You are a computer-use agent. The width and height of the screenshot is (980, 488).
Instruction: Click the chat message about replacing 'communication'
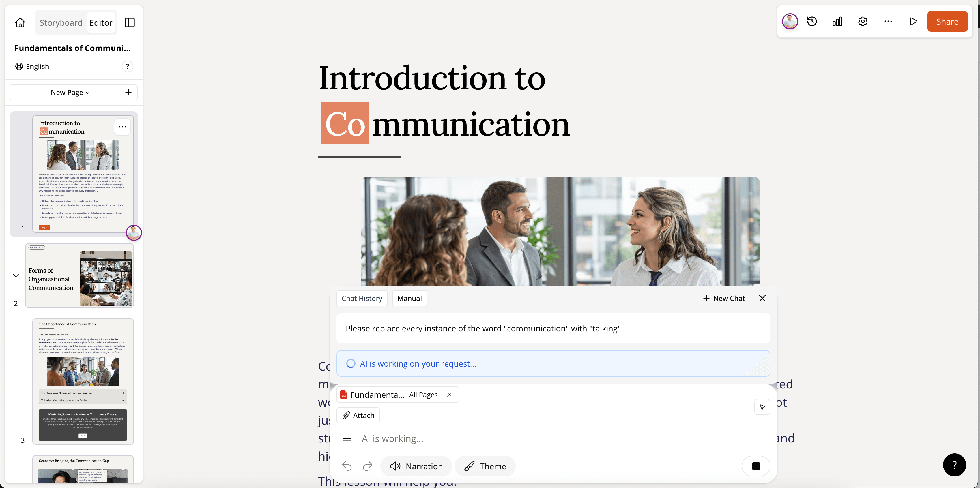coord(553,328)
